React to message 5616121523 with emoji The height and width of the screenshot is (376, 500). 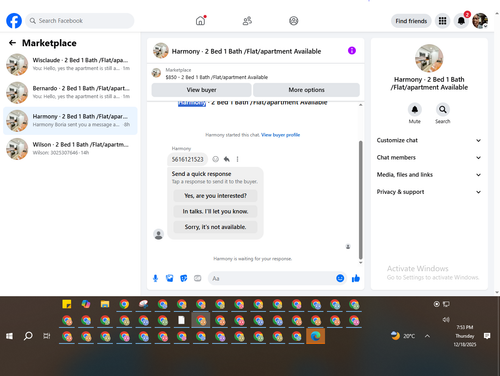216,159
